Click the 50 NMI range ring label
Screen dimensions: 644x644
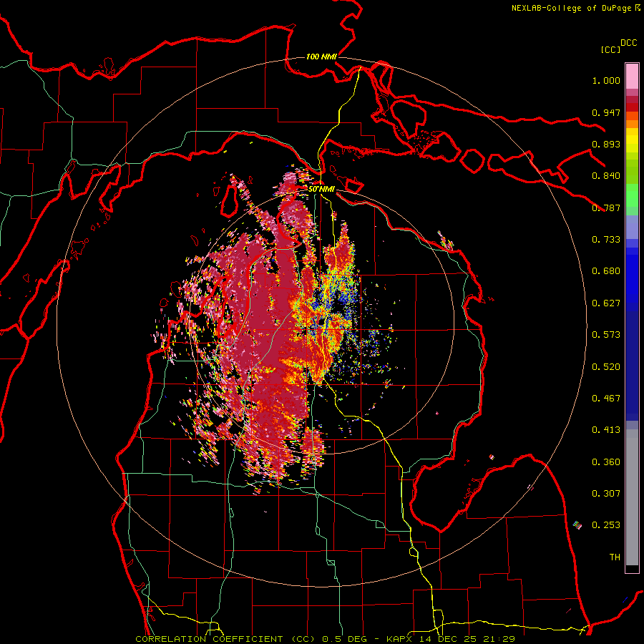321,190
